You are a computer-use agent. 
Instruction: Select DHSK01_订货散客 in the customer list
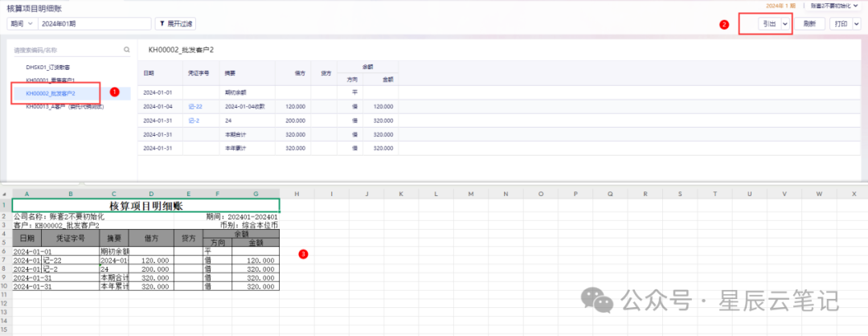47,67
